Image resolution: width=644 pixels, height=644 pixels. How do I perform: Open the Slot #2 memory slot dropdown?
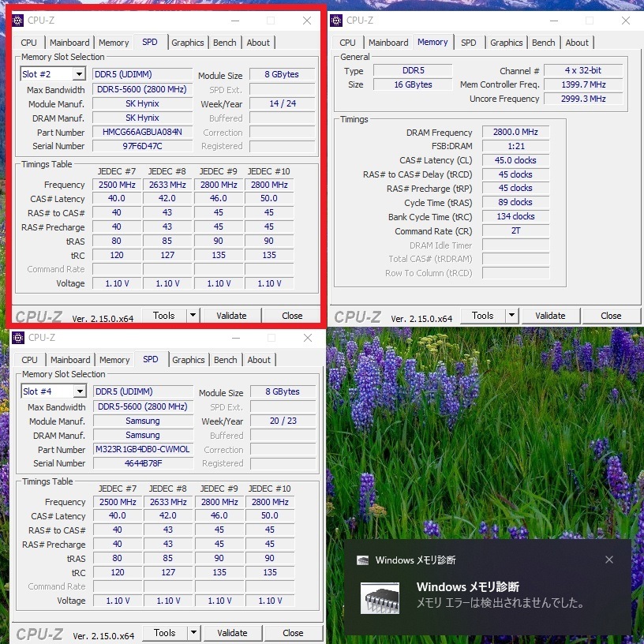(79, 74)
